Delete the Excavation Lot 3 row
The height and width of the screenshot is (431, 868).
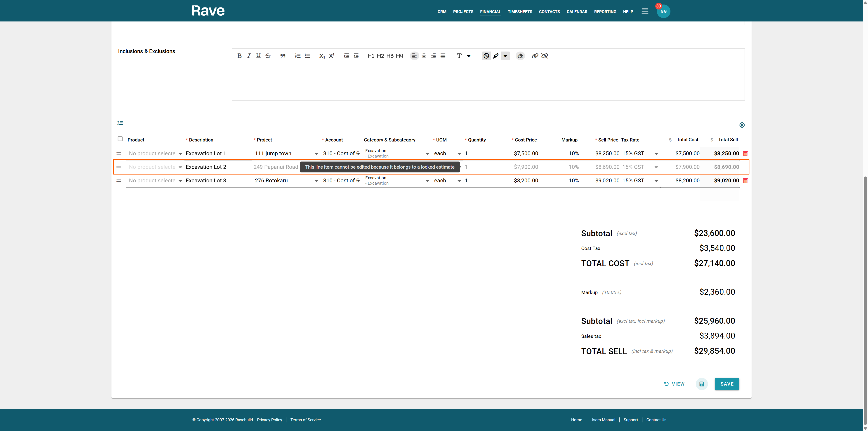pos(745,181)
